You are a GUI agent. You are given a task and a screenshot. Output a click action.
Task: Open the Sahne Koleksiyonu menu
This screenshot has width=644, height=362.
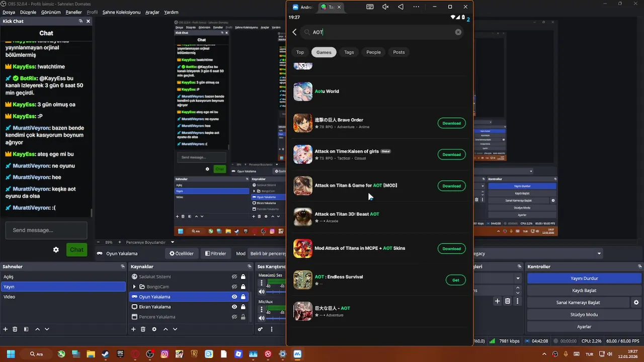(x=121, y=12)
